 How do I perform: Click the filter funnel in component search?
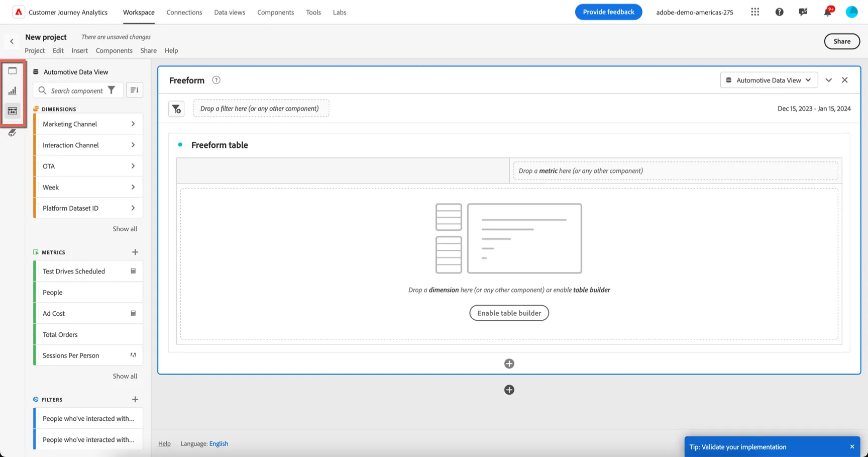[x=112, y=90]
